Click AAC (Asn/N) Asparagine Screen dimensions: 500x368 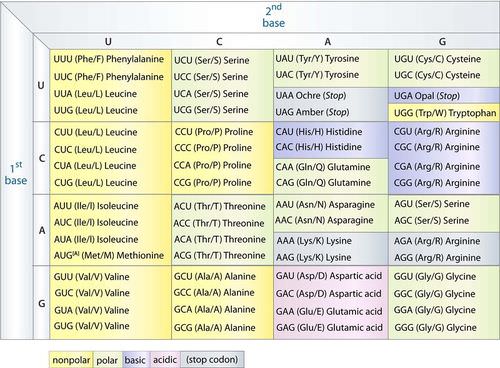click(x=324, y=220)
